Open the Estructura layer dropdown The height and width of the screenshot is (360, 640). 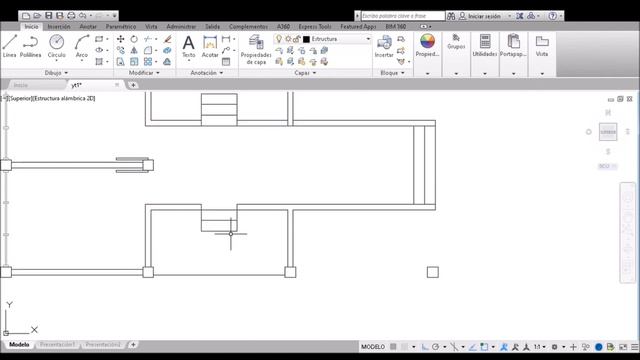368,39
